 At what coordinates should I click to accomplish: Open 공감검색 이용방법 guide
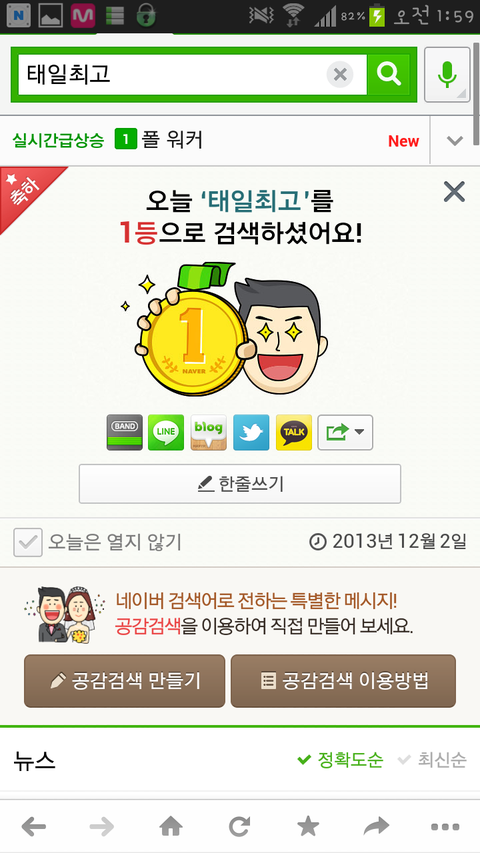343,681
